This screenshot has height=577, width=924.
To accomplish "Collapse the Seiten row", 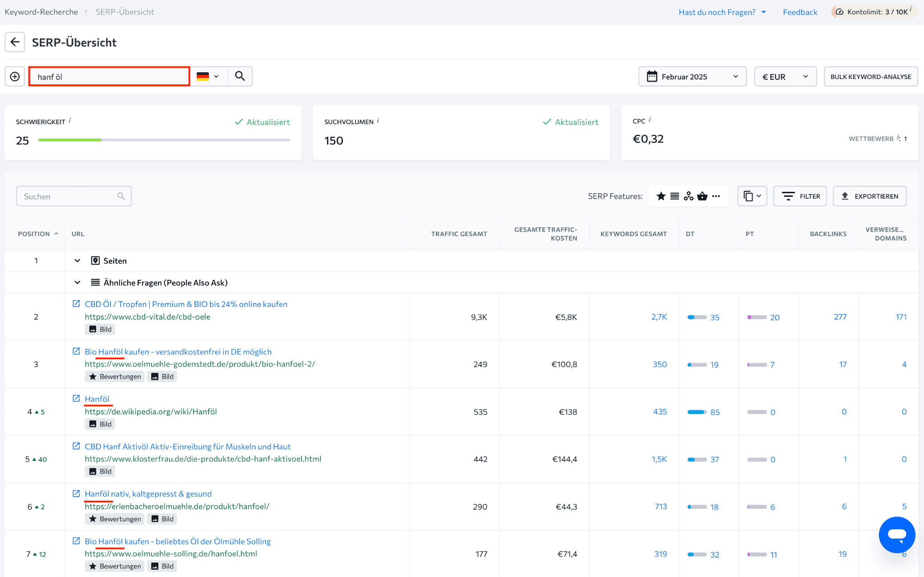I will (77, 261).
